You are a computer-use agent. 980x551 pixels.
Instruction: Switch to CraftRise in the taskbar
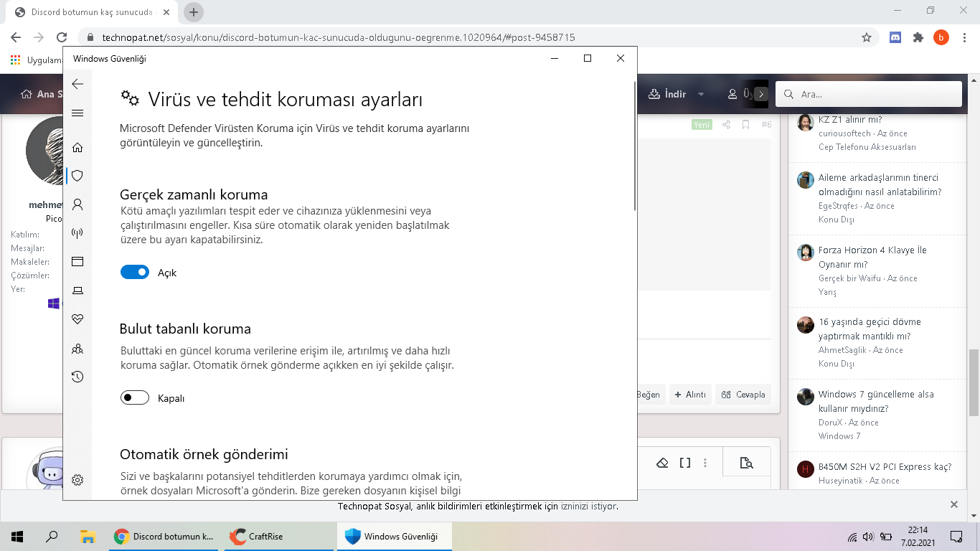[x=280, y=536]
